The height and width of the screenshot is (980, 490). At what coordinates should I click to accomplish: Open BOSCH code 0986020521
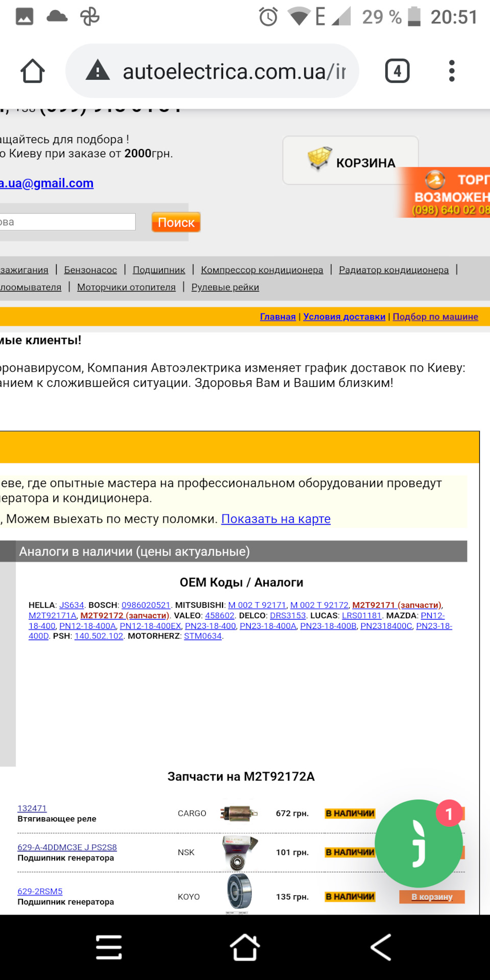pyautogui.click(x=146, y=605)
